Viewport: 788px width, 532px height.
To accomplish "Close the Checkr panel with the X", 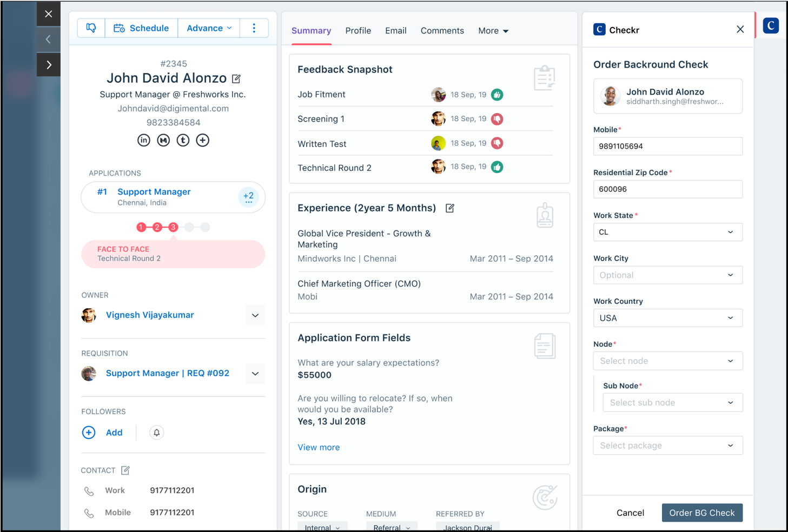I will click(x=740, y=29).
